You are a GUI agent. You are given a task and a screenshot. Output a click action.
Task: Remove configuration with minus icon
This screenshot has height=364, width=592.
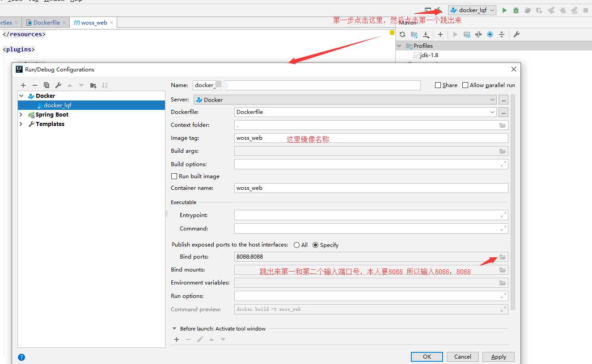[35, 85]
